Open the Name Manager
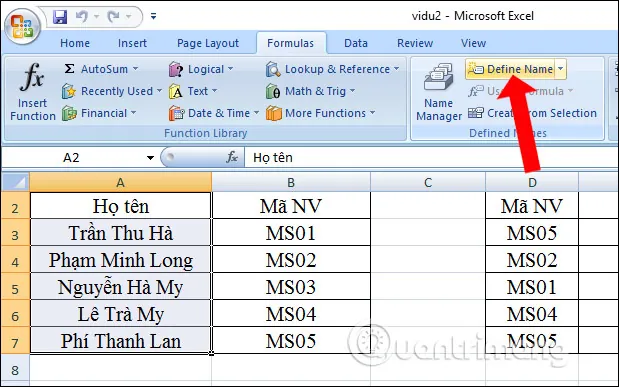Image resolution: width=619 pixels, height=387 pixels. click(439, 92)
